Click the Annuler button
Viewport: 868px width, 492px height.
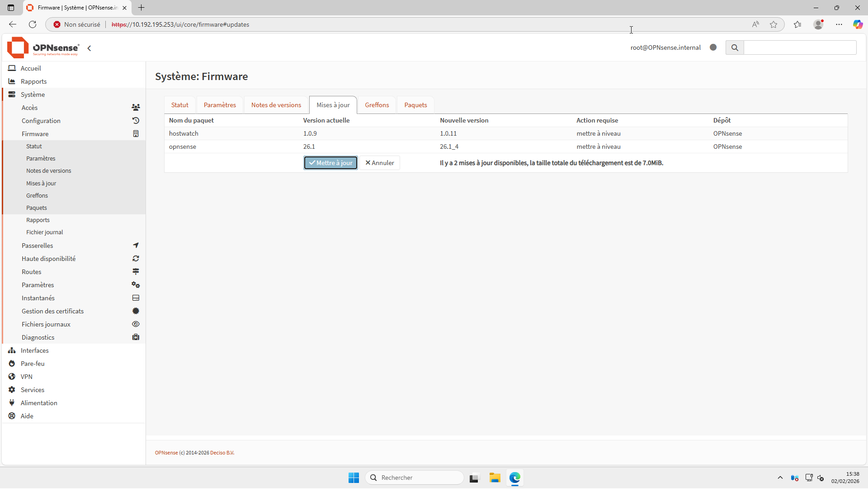[x=380, y=163]
